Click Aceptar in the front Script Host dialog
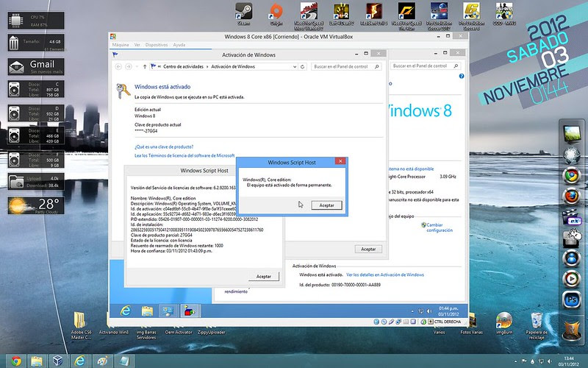This screenshot has height=368, width=588. 326,205
